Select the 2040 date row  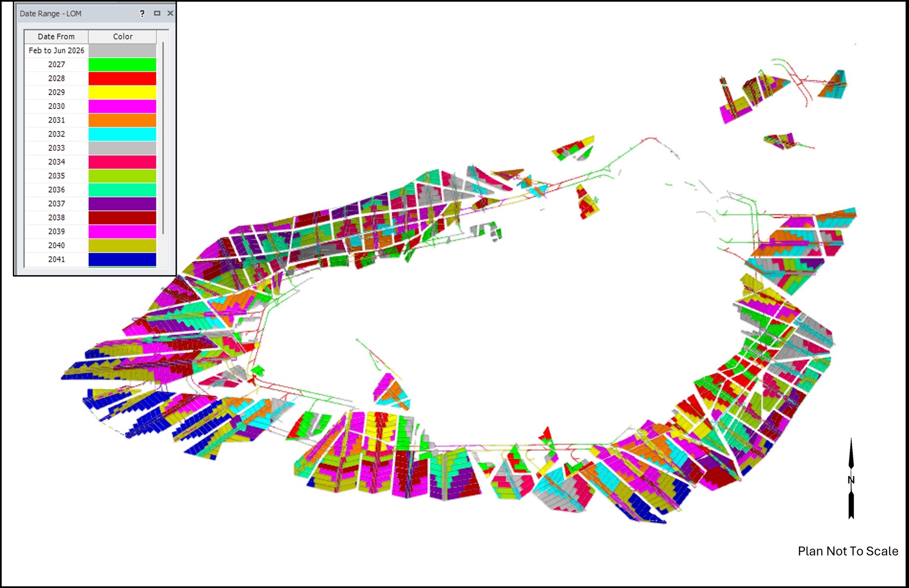(90, 245)
